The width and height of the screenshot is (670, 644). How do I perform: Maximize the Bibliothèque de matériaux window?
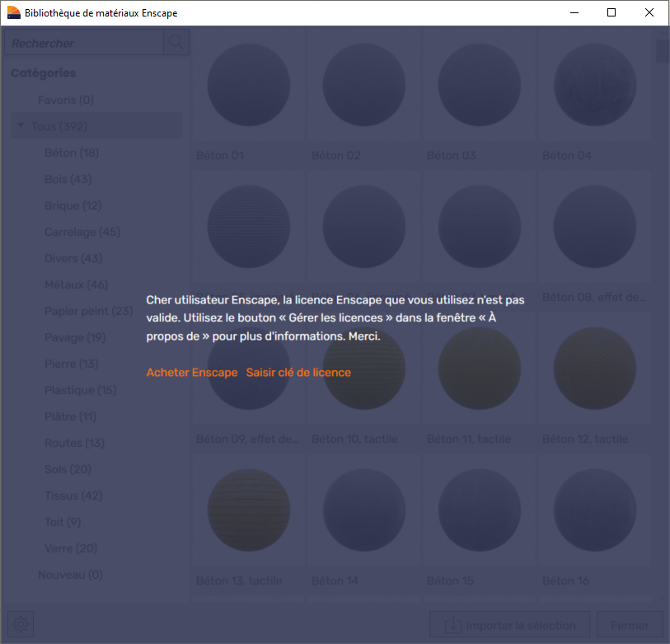(611, 13)
